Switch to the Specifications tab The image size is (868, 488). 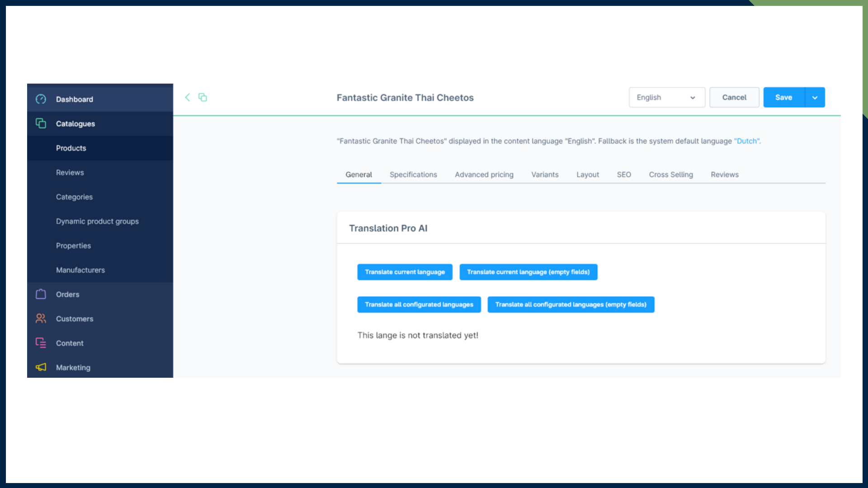413,174
